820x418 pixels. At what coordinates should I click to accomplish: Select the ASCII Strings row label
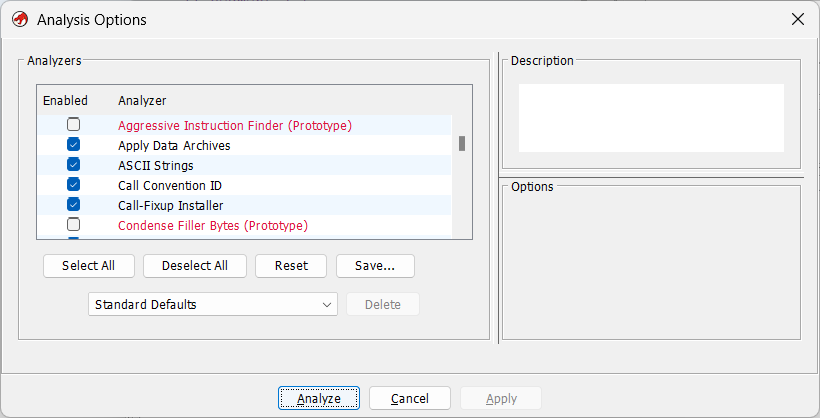click(x=156, y=165)
